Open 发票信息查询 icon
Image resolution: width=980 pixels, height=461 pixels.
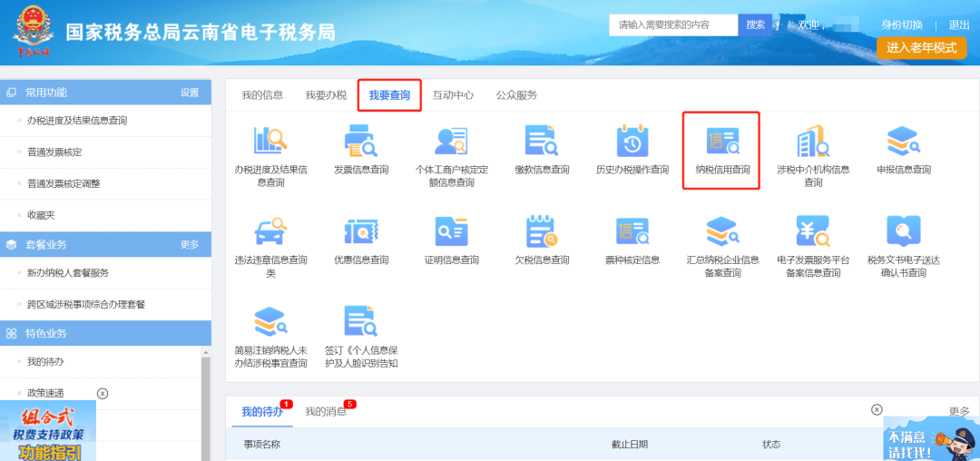coord(360,142)
